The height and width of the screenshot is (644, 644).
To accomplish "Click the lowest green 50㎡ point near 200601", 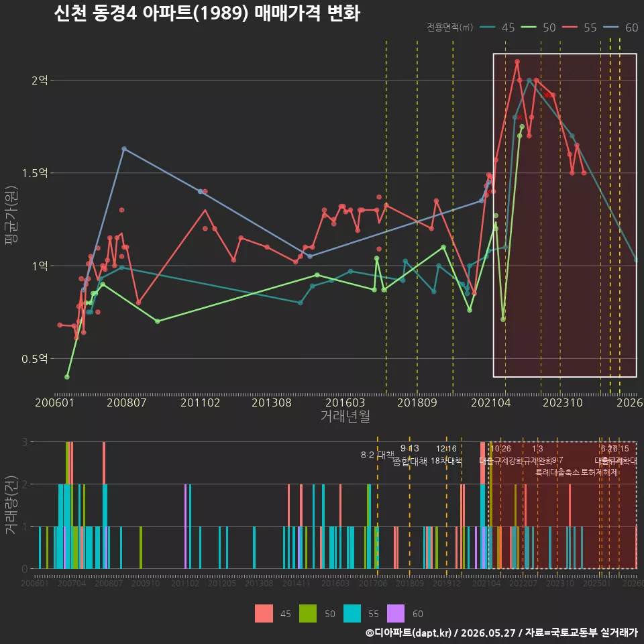I will (x=67, y=377).
